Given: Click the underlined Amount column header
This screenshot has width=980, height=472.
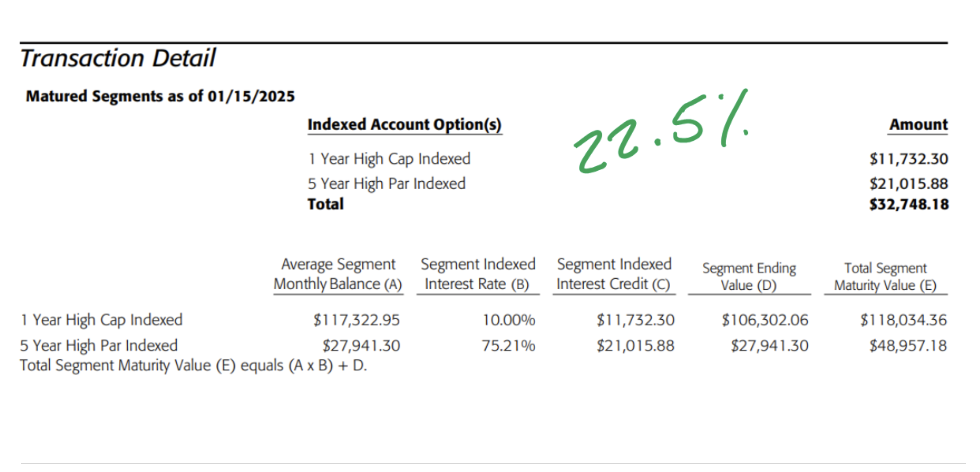Looking at the screenshot, I should (918, 125).
